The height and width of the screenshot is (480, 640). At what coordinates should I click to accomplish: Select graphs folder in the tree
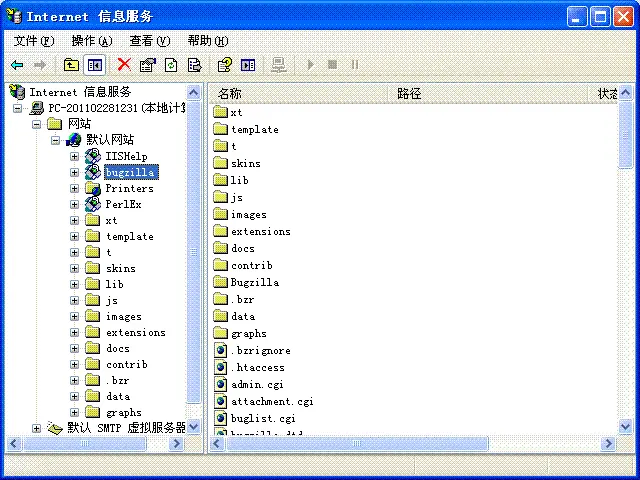click(x=124, y=413)
